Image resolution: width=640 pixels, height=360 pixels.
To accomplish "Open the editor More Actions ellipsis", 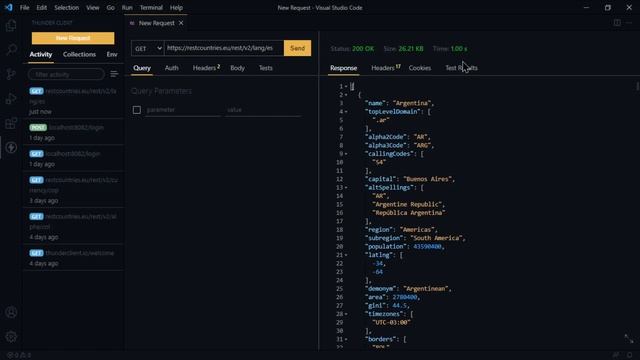I will pyautogui.click(x=629, y=23).
